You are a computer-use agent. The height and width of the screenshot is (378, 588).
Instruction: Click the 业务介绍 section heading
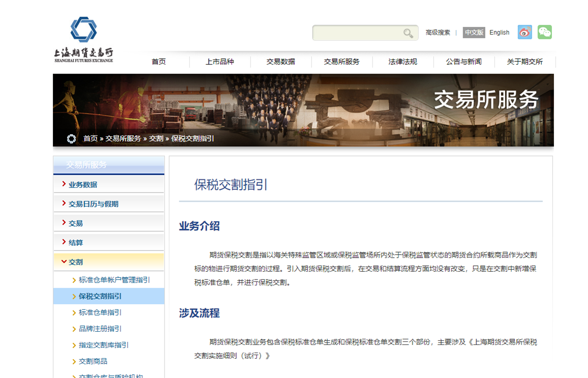point(199,226)
